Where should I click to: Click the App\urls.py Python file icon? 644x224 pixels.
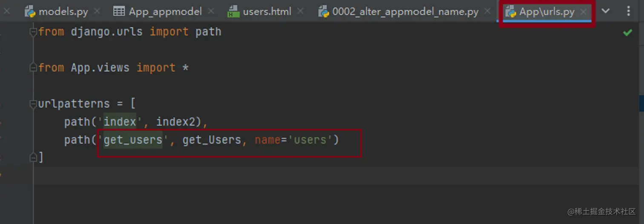click(x=510, y=11)
